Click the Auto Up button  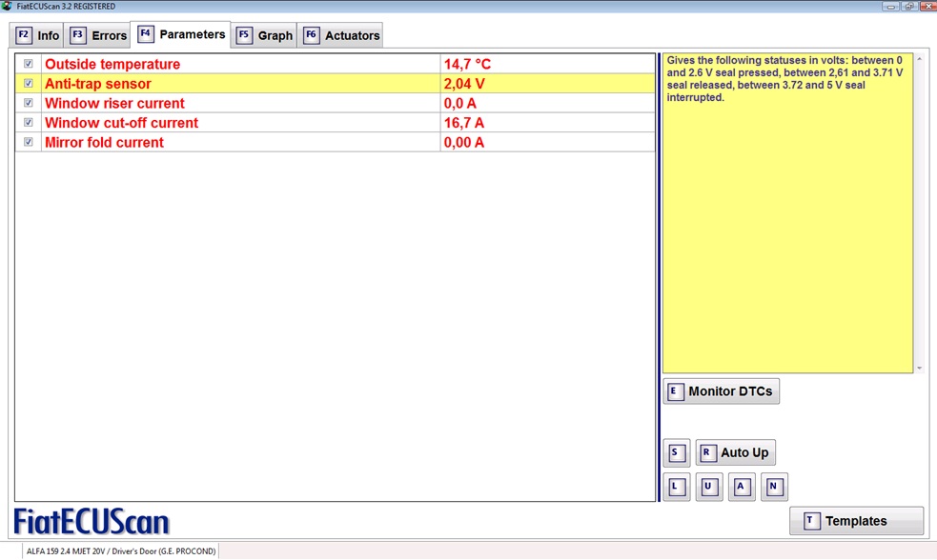735,452
